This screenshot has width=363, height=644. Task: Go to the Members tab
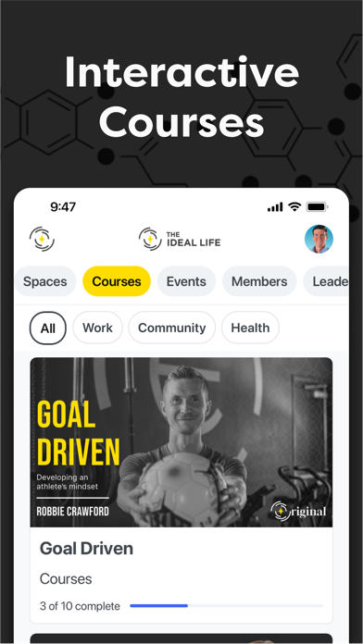pyautogui.click(x=259, y=281)
